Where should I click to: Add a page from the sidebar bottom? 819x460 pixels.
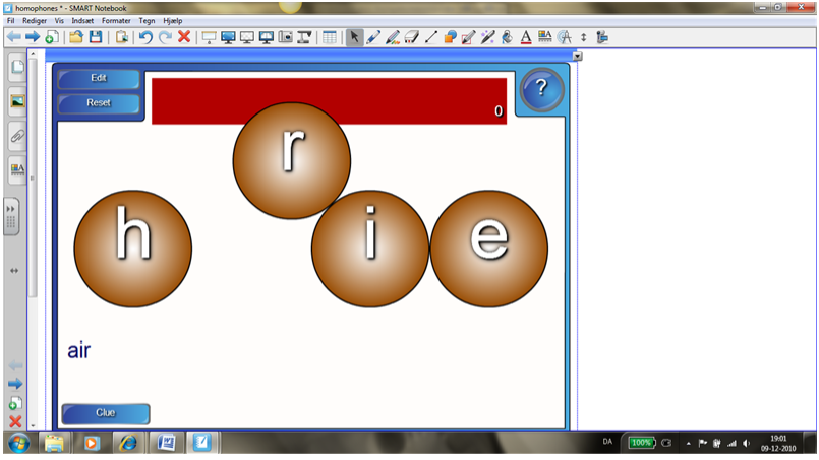pyautogui.click(x=15, y=403)
